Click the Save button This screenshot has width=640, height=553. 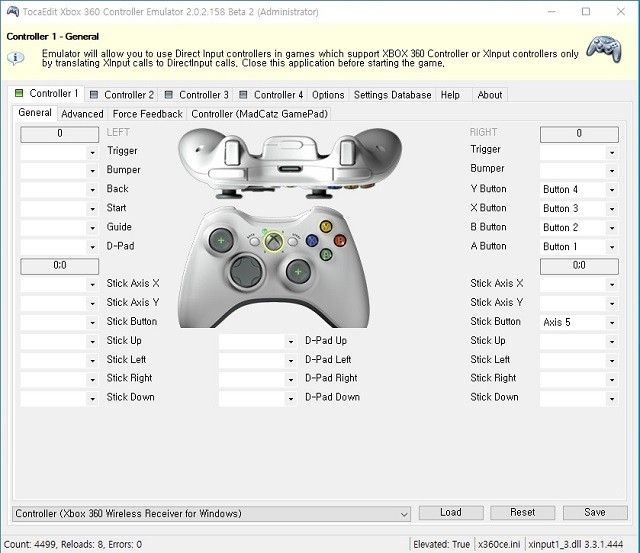595,513
